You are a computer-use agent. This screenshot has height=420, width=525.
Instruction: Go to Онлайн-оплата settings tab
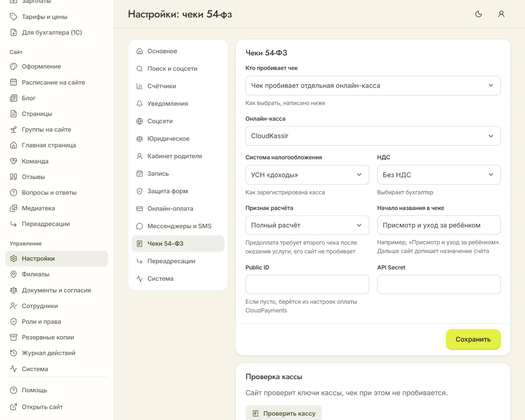178,209
